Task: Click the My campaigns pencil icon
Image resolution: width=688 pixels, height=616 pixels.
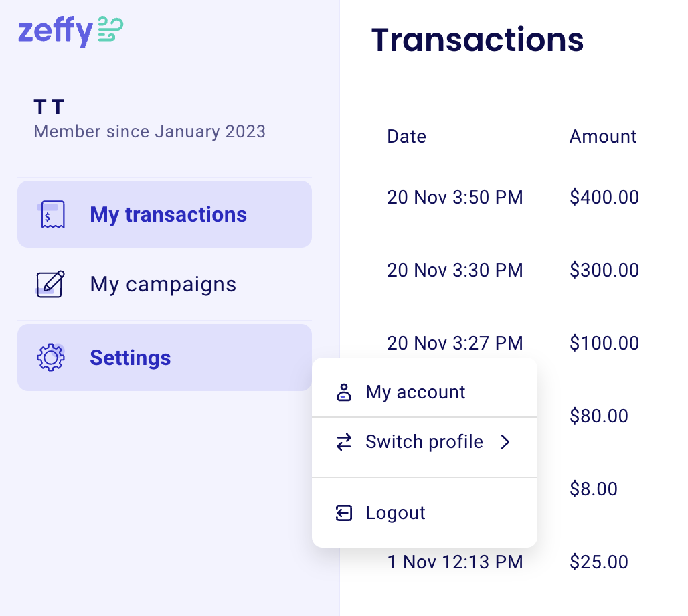Action: coord(50,284)
